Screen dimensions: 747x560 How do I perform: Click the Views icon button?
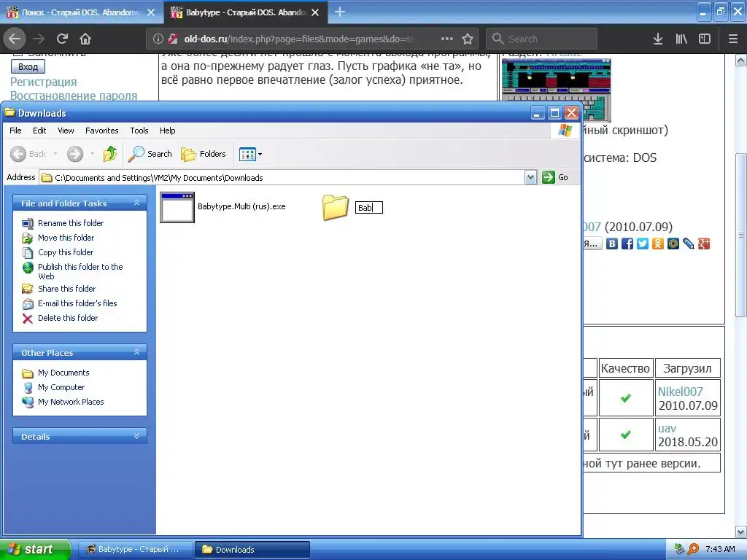click(248, 155)
